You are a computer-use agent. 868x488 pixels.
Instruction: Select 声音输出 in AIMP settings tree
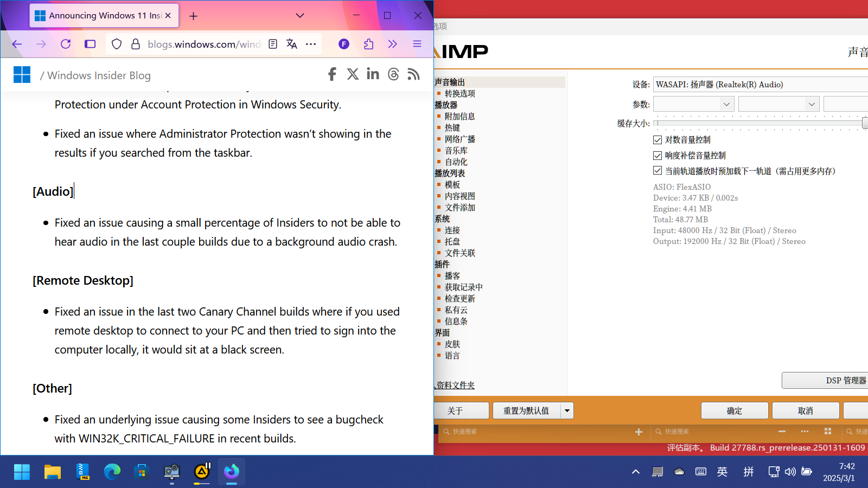click(x=450, y=82)
